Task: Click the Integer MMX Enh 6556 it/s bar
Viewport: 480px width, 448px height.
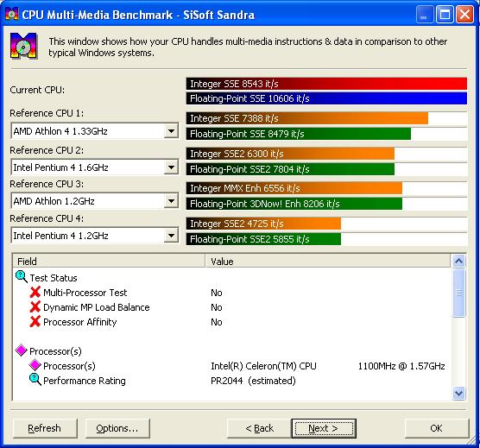Action: [294, 188]
